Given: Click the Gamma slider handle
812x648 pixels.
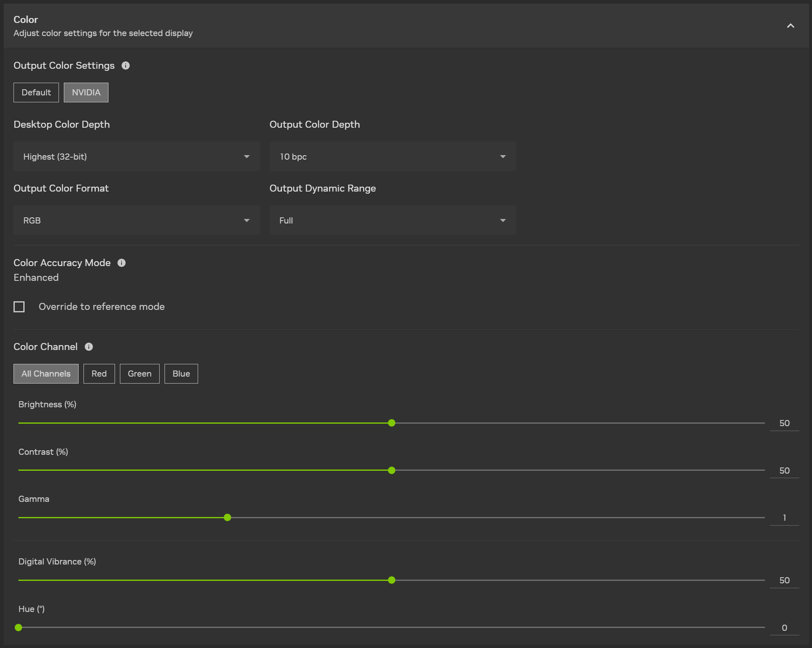Looking at the screenshot, I should (228, 517).
